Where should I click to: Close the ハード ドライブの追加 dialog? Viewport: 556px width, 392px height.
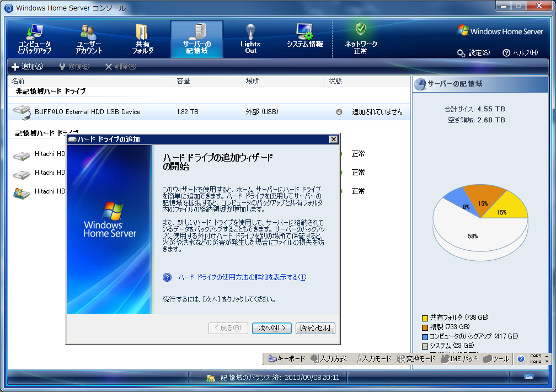(333, 139)
